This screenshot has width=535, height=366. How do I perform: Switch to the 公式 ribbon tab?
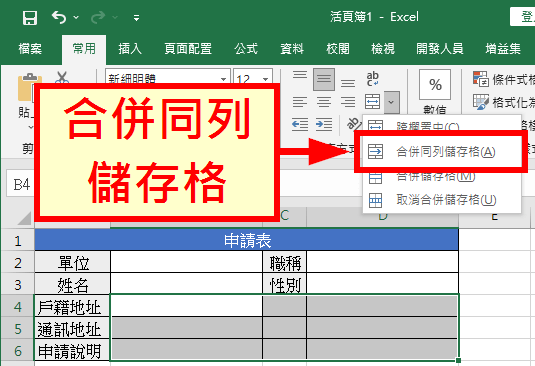pos(246,49)
